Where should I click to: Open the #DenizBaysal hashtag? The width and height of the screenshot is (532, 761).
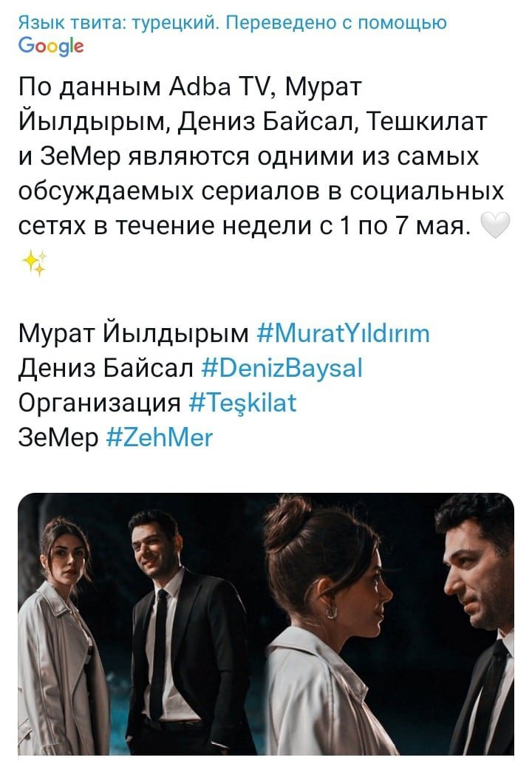point(282,369)
